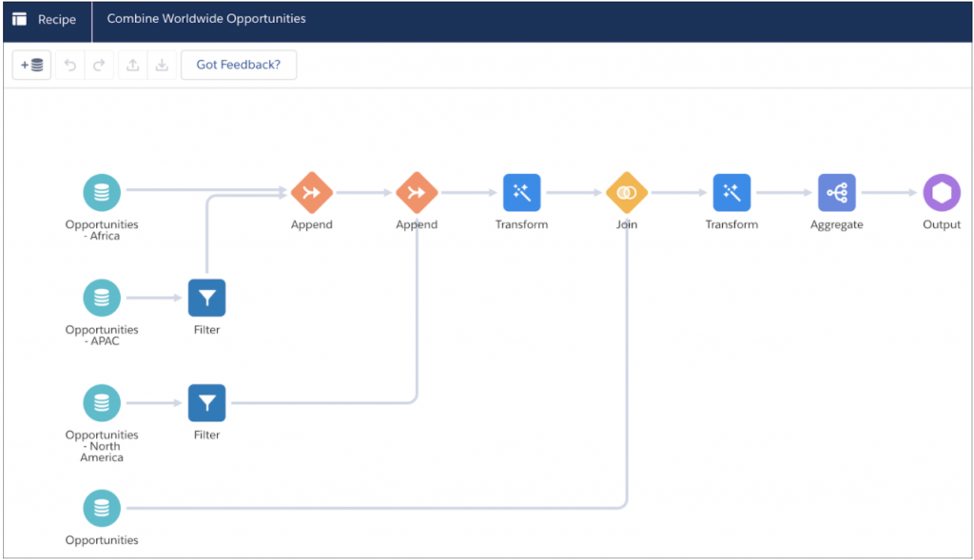974x560 pixels.
Task: Select the first Append node
Action: [312, 192]
